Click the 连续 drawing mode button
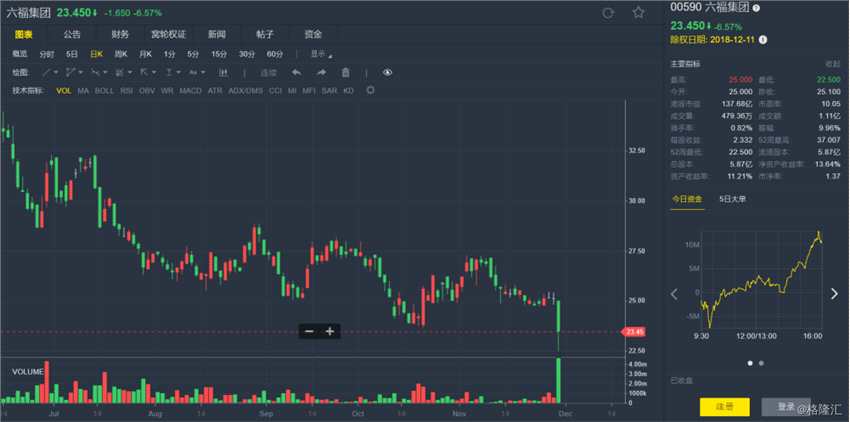The image size is (850, 422). [x=268, y=72]
